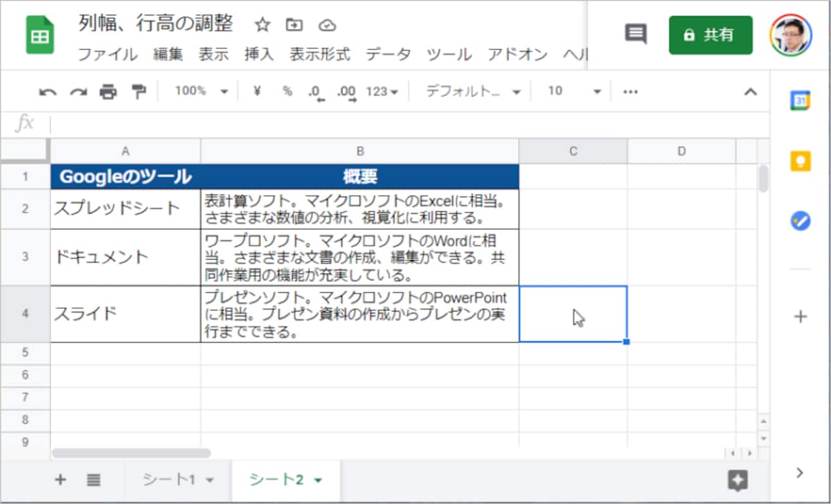Image resolution: width=831 pixels, height=504 pixels.
Task: Open the 挿入 menu
Action: point(259,54)
